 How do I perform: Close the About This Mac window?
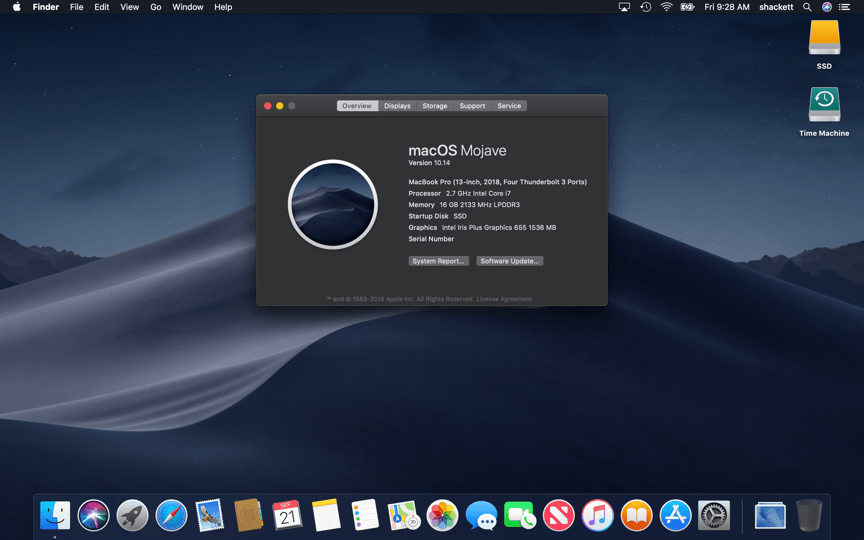pyautogui.click(x=268, y=106)
